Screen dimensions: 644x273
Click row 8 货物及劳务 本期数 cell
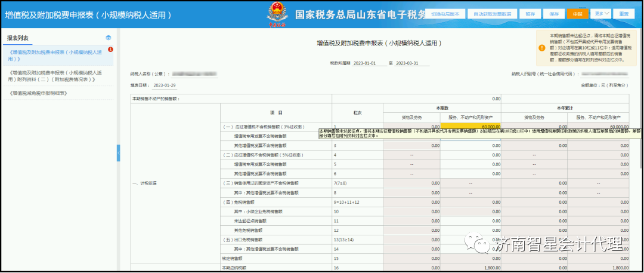pyautogui.click(x=412, y=193)
